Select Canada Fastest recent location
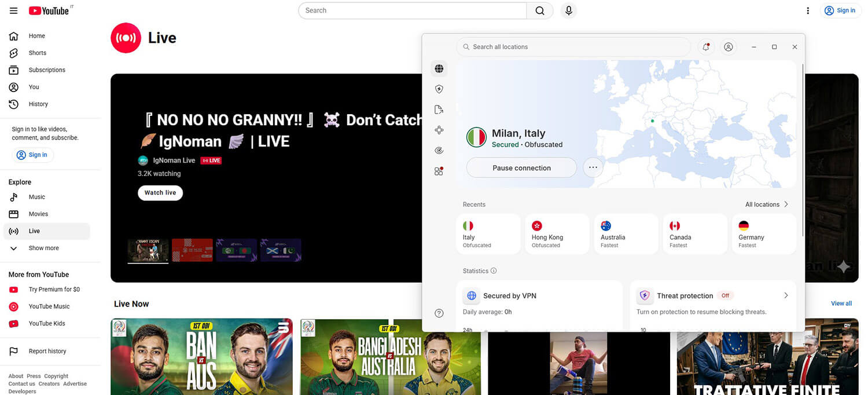This screenshot has height=395, width=868. click(x=695, y=234)
